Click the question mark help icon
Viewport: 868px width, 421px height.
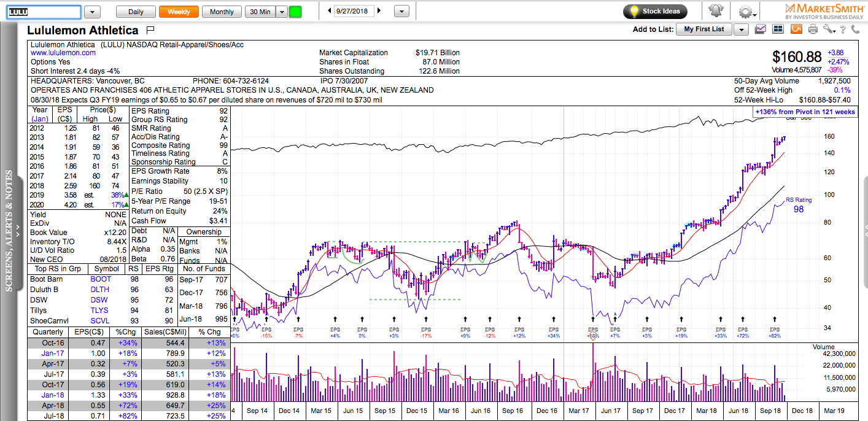pyautogui.click(x=844, y=29)
